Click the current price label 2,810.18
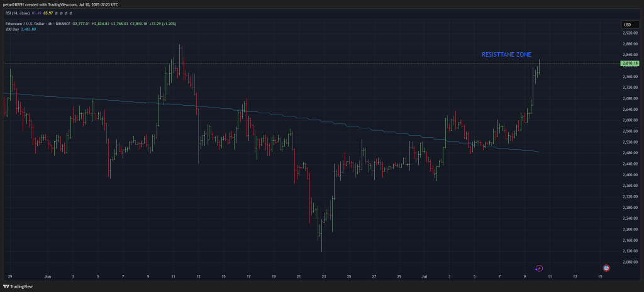The width and height of the screenshot is (644, 292). click(x=630, y=63)
